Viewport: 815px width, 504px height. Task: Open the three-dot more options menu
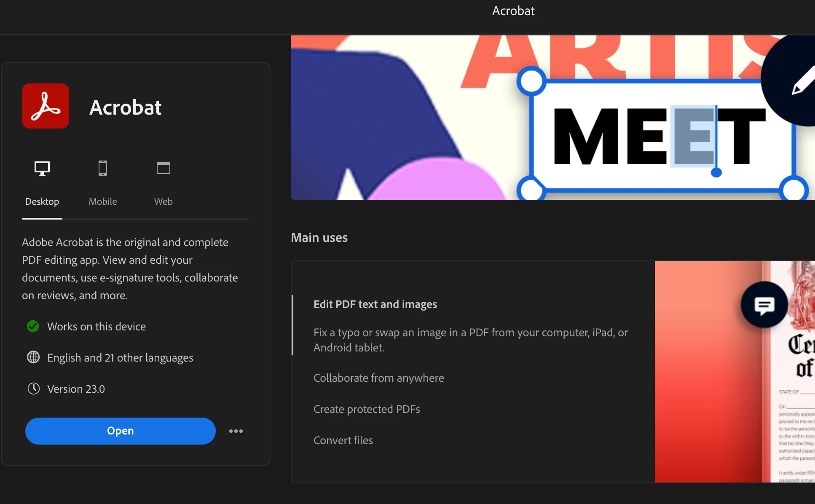tap(236, 431)
